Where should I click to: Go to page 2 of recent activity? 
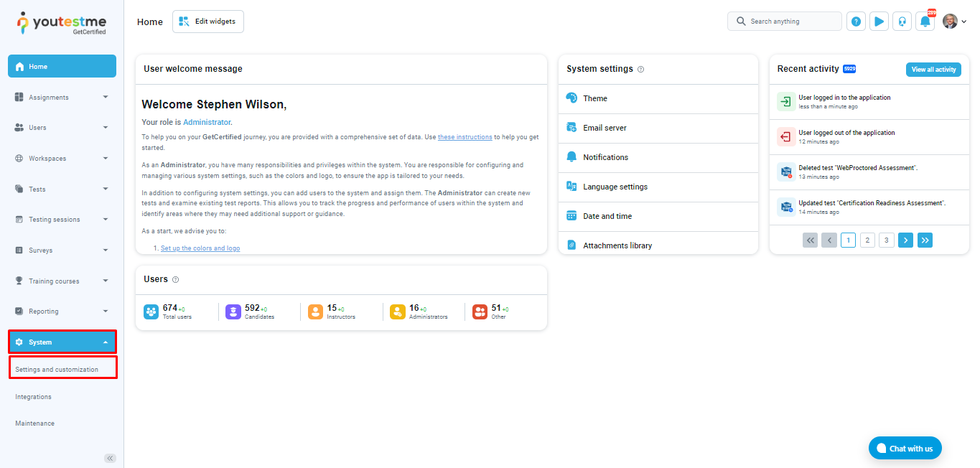tap(867, 240)
